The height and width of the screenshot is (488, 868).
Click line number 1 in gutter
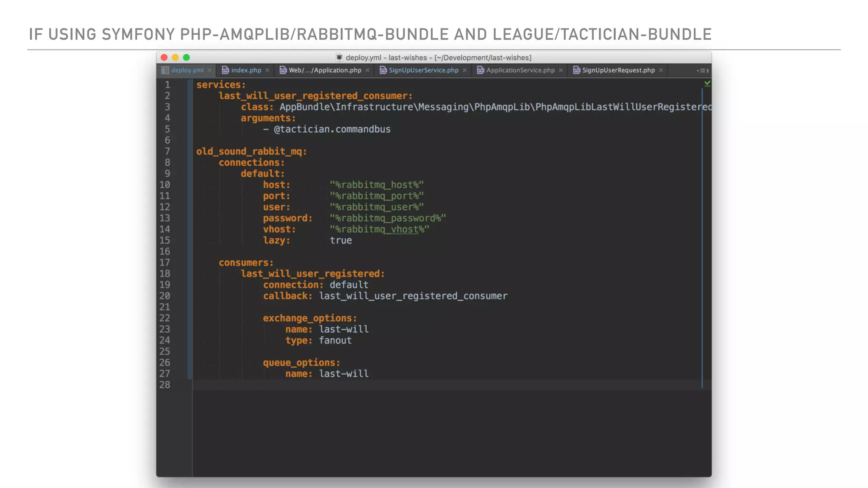point(167,85)
